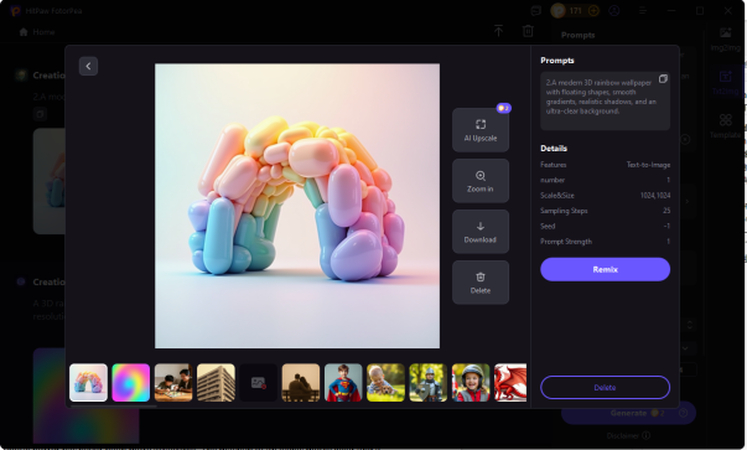The image size is (747, 450).
Task: Click the Prompts heading in dialog
Action: tap(557, 60)
